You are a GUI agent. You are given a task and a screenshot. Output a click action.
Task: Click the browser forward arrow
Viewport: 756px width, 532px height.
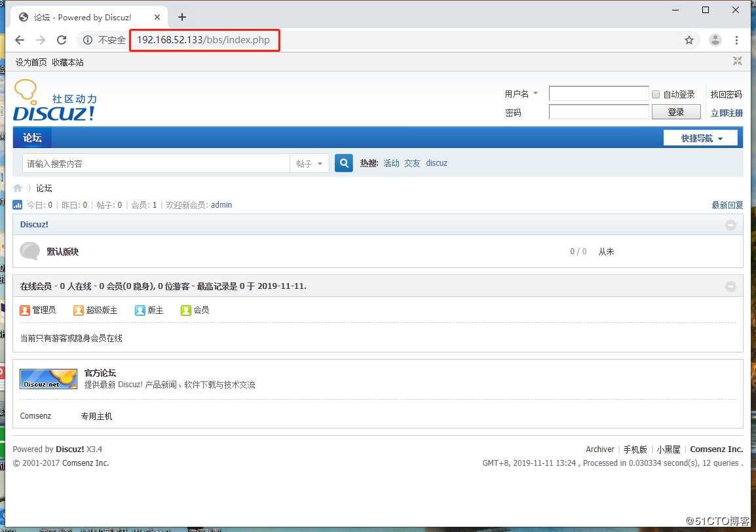pyautogui.click(x=41, y=40)
